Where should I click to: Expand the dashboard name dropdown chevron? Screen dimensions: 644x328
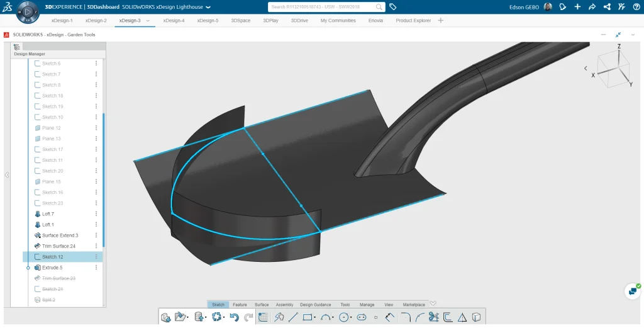pyautogui.click(x=208, y=7)
